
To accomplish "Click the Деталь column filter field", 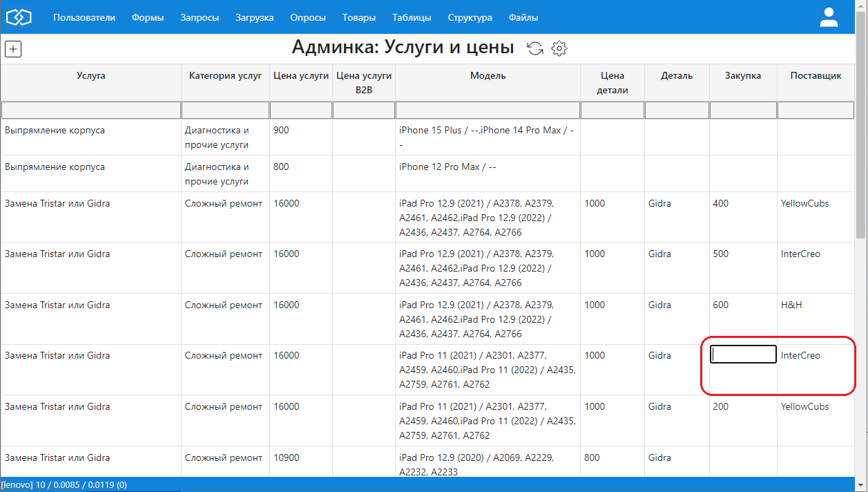I will click(677, 110).
